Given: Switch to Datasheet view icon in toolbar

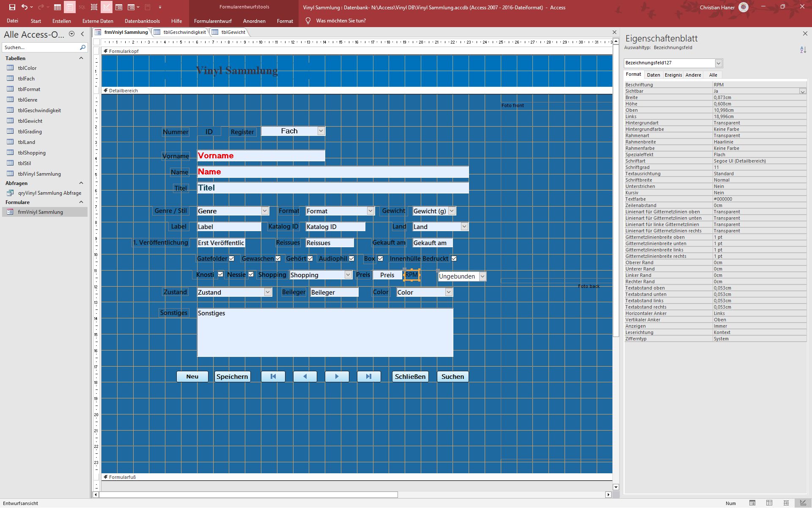Looking at the screenshot, I should point(58,7).
